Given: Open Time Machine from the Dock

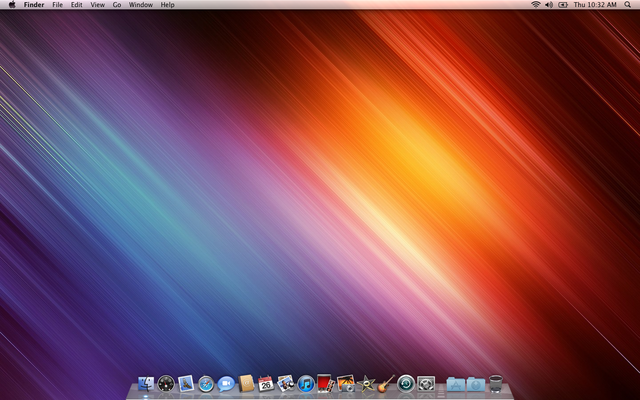Looking at the screenshot, I should tap(406, 384).
